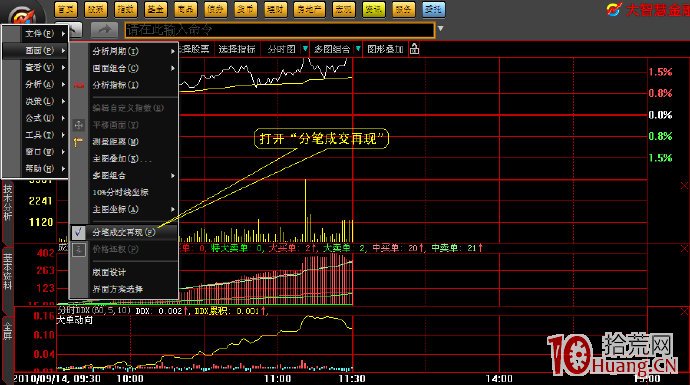Click the 11:30 time marker on axis
Screen dimensions: 690x385
point(352,378)
